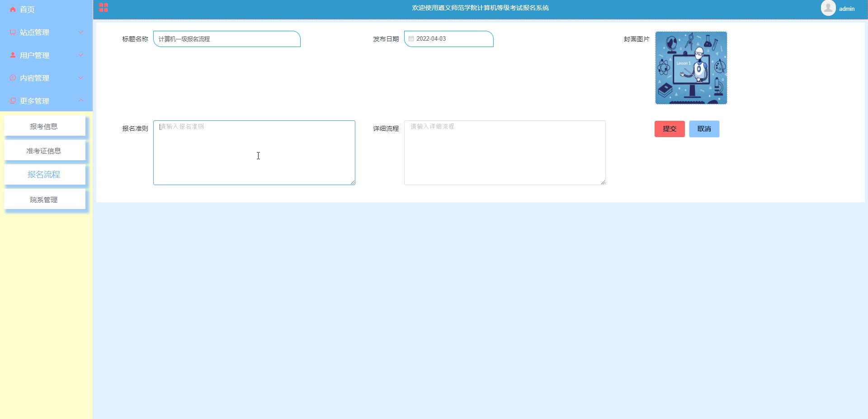The width and height of the screenshot is (868, 419).
Task: Open the 首页 menu item
Action: (x=46, y=10)
